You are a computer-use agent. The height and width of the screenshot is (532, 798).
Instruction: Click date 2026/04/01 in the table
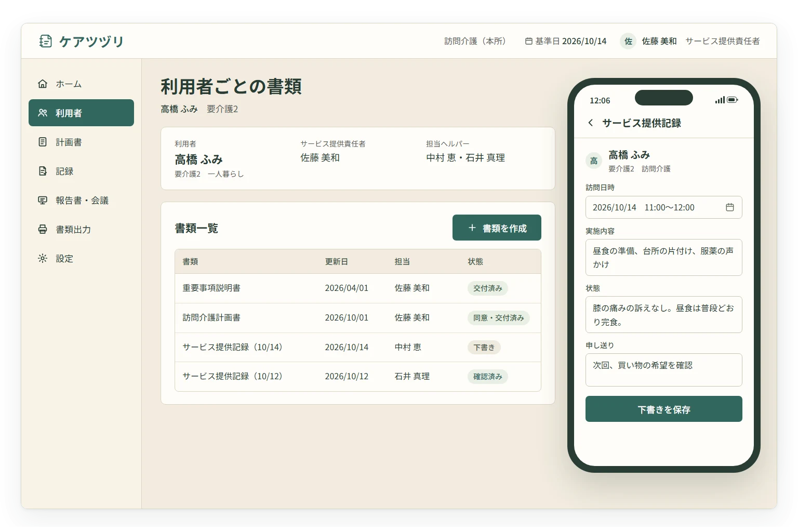(347, 288)
